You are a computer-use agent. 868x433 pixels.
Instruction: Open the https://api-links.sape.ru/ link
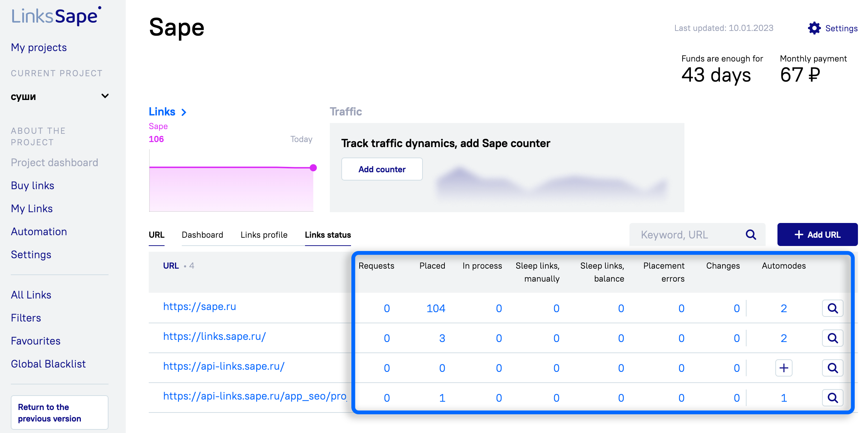224,366
